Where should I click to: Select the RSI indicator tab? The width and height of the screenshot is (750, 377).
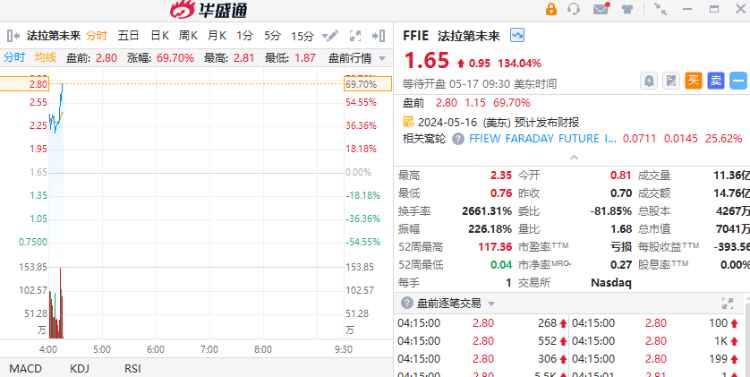click(132, 369)
